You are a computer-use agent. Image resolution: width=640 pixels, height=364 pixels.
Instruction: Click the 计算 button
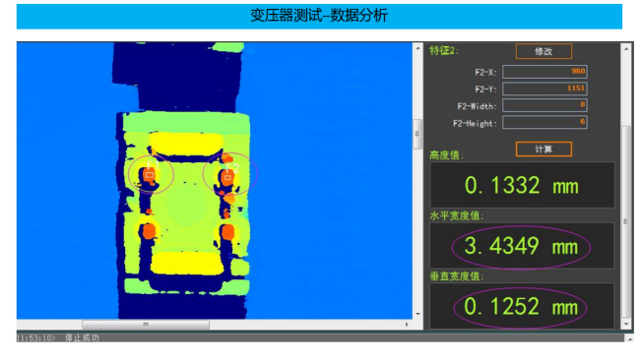544,150
